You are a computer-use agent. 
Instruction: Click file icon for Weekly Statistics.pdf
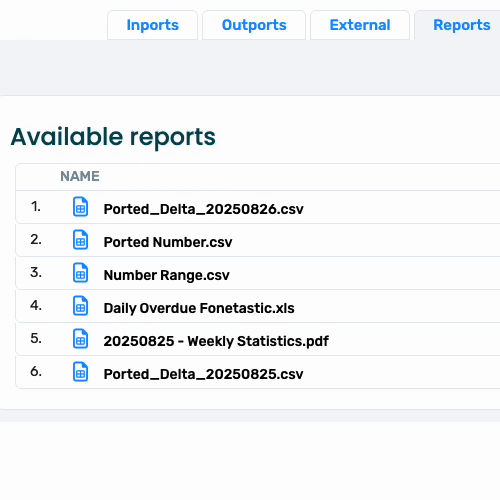pos(80,339)
